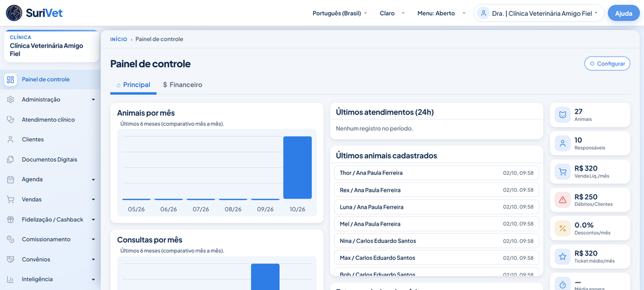Screen dimensions: 644x290
Task: Click the cat icon on Animais card
Action: (563, 115)
